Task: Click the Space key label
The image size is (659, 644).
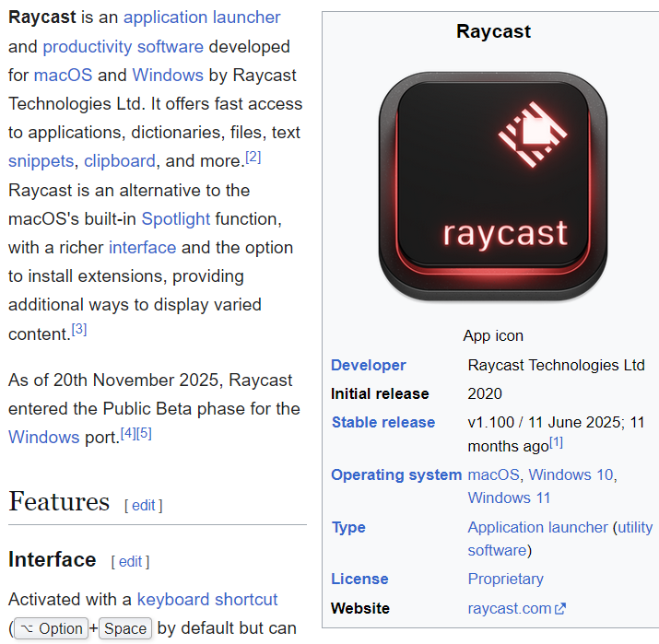Action: coord(125,628)
